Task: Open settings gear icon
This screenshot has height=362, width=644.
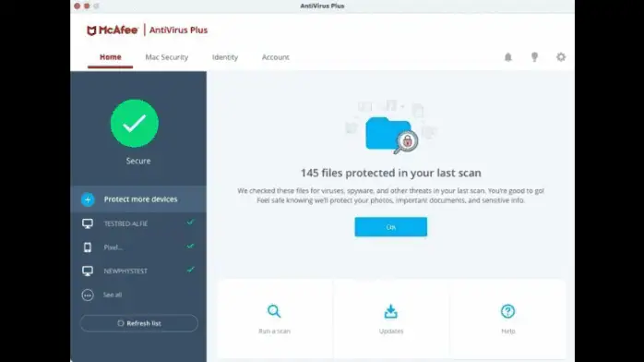Action: (x=561, y=57)
